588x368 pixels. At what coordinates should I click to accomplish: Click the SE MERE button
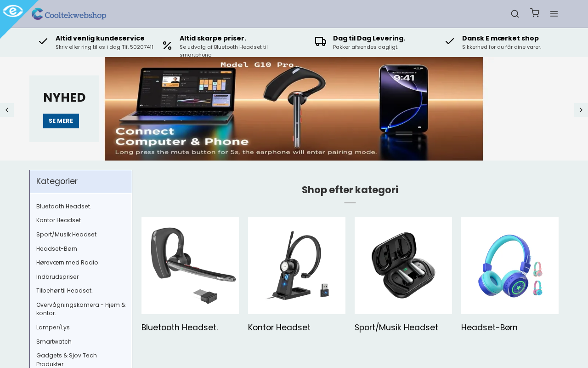(61, 121)
